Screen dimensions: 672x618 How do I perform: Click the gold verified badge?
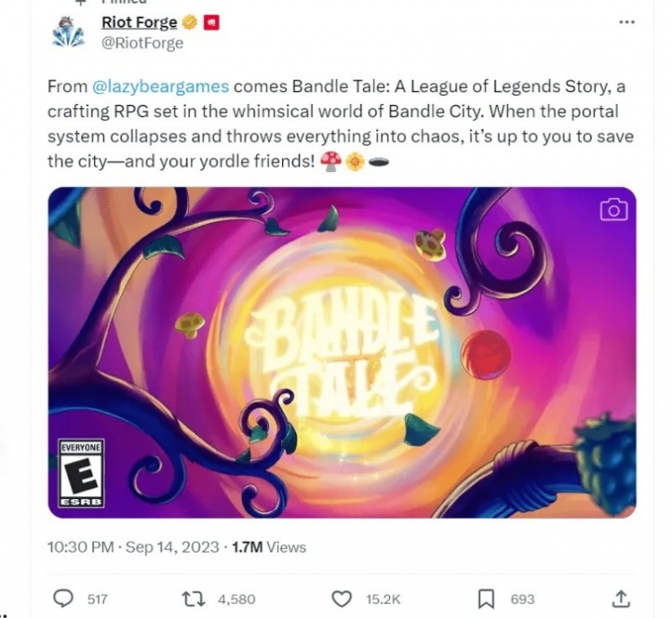pos(189,22)
